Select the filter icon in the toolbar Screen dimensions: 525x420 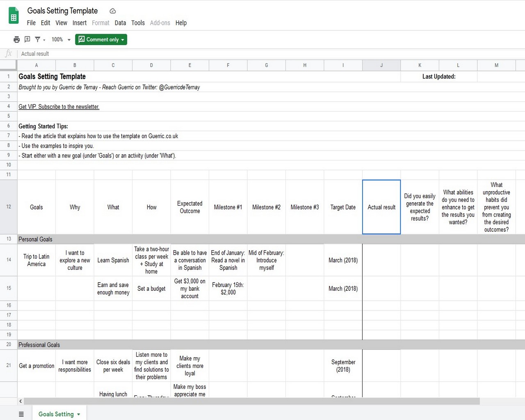click(x=37, y=39)
